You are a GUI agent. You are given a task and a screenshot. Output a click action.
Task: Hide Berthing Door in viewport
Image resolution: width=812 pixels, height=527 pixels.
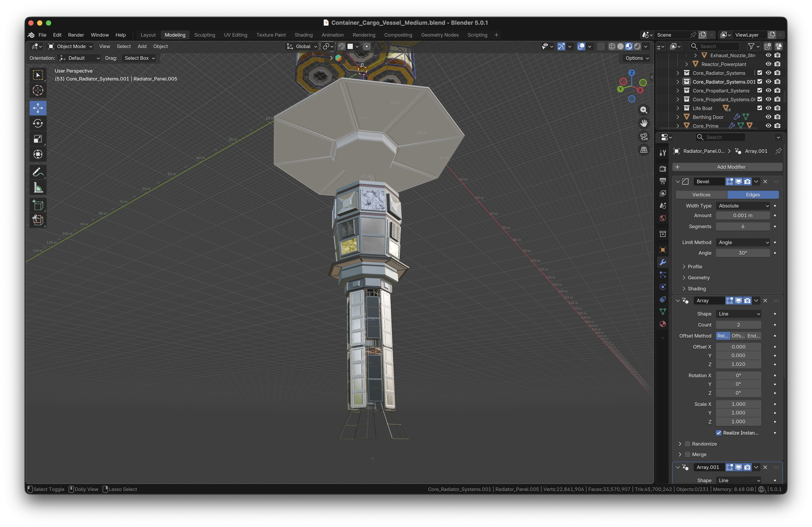(x=768, y=117)
